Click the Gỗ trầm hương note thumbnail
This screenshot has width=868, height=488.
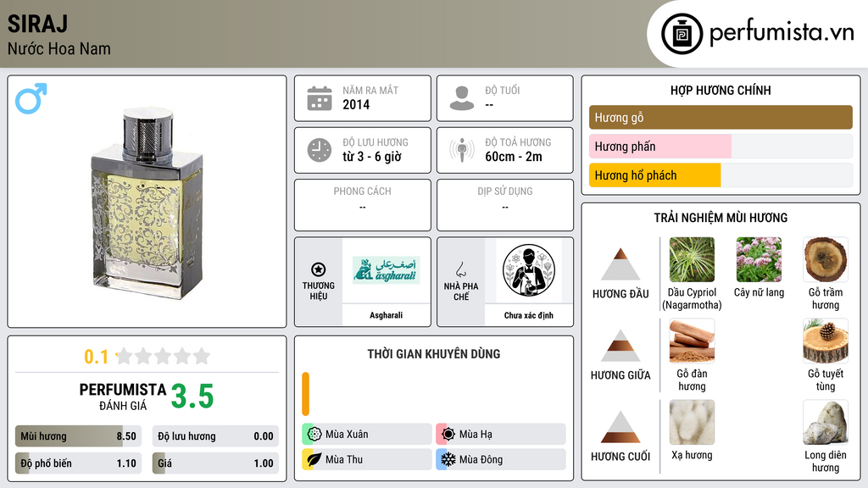[826, 259]
